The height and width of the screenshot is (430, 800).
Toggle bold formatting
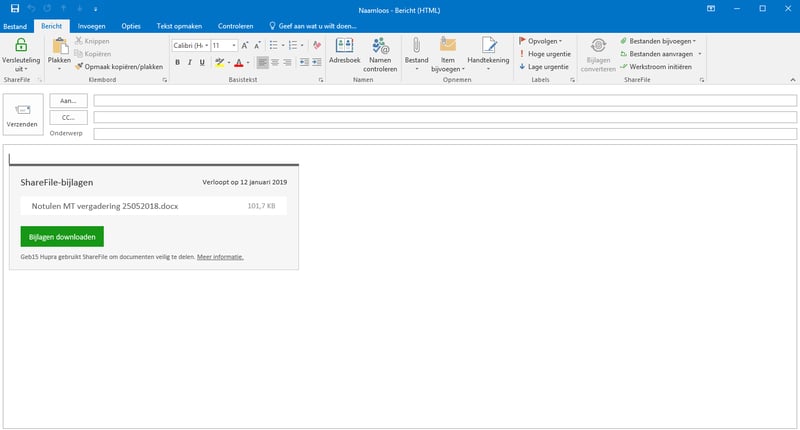pos(178,62)
